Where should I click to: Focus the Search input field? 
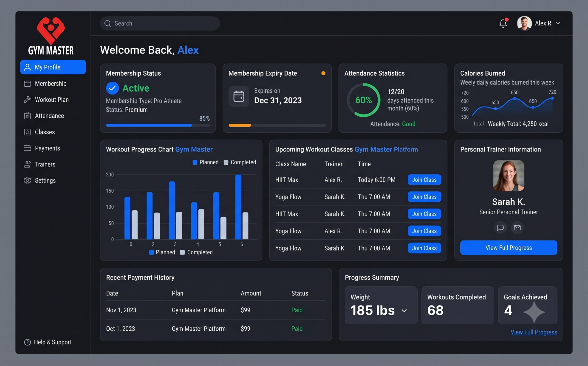(160, 23)
